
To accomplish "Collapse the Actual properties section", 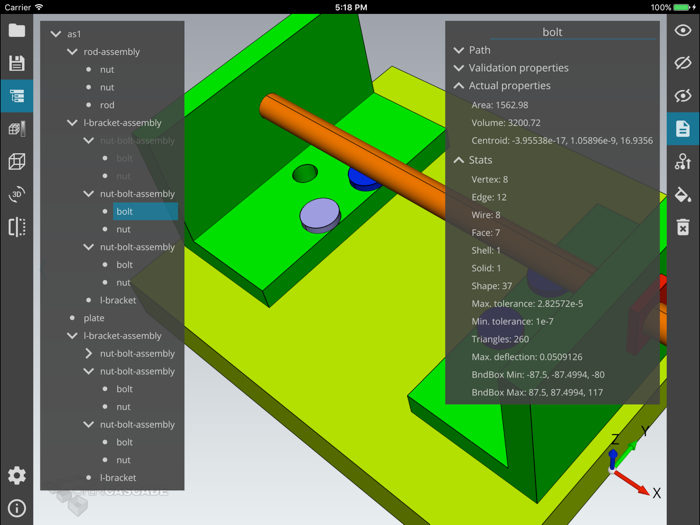I will tap(458, 86).
